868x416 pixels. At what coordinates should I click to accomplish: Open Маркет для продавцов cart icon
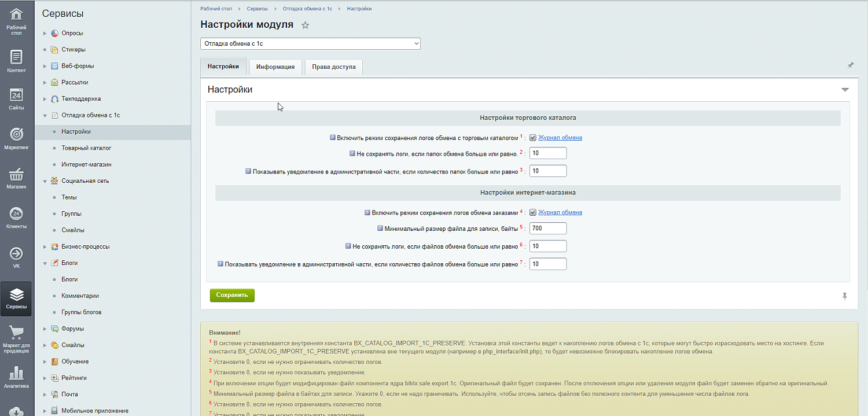coord(16,333)
